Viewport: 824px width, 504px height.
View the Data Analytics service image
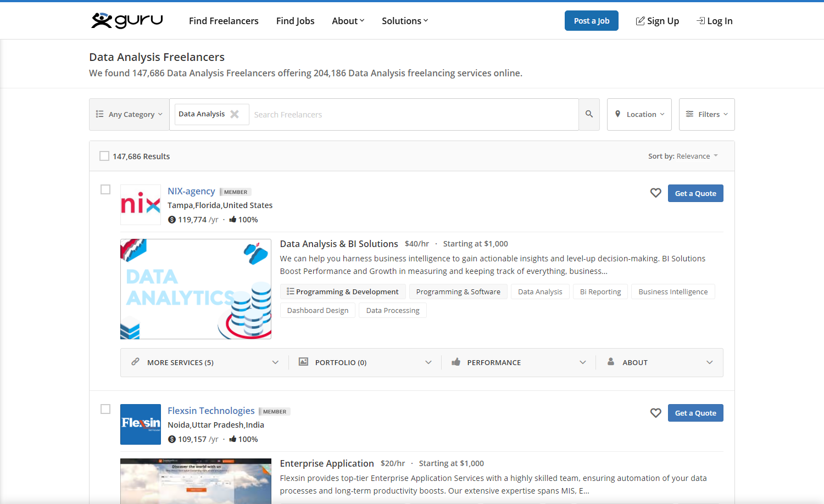(196, 289)
